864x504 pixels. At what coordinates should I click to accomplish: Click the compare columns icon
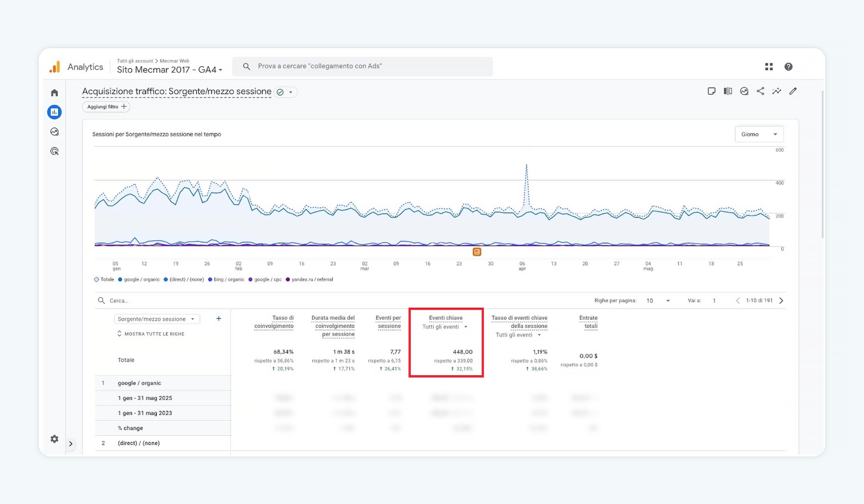coord(728,91)
